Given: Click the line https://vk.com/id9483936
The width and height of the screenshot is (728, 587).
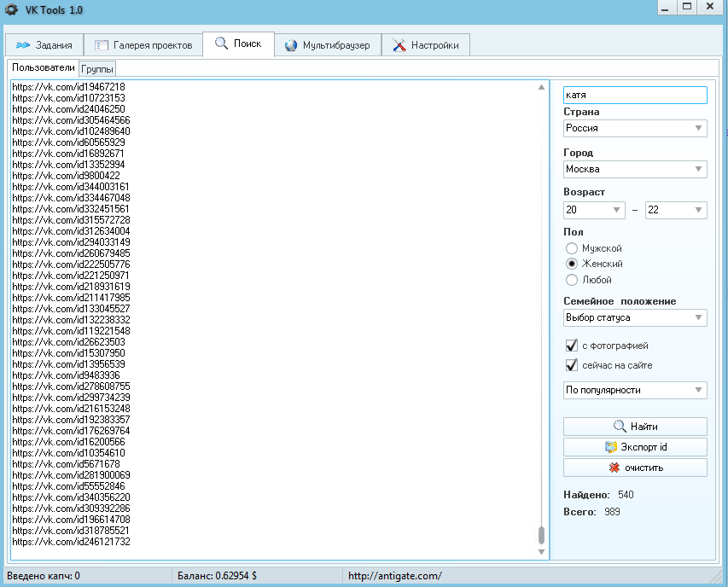Looking at the screenshot, I should (x=66, y=375).
